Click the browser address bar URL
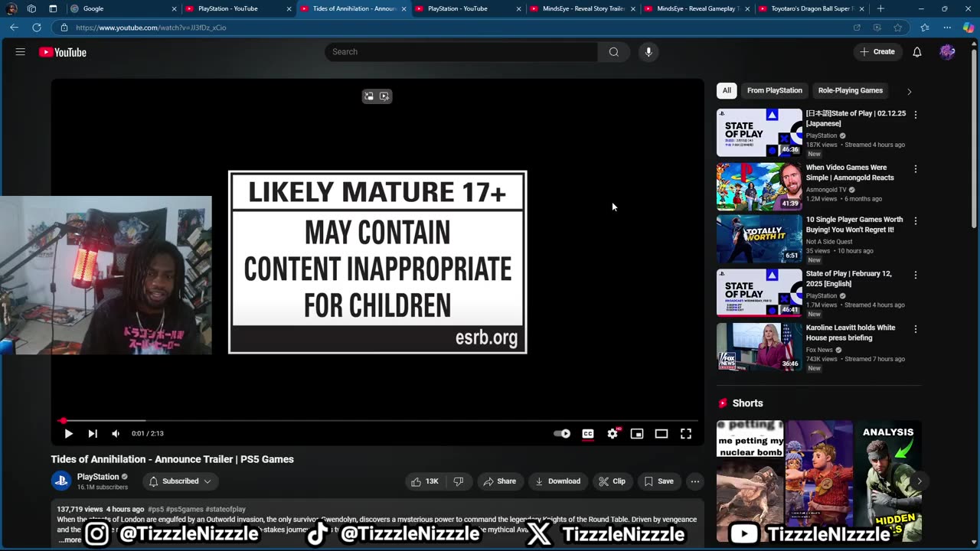 click(x=151, y=28)
